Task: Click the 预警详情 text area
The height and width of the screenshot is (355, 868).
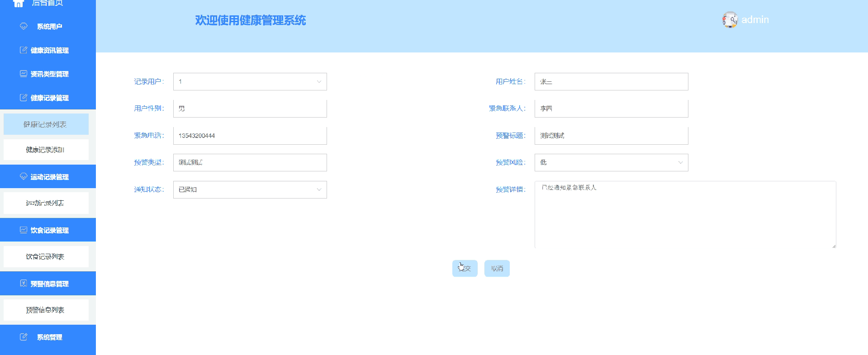Action: [x=685, y=214]
